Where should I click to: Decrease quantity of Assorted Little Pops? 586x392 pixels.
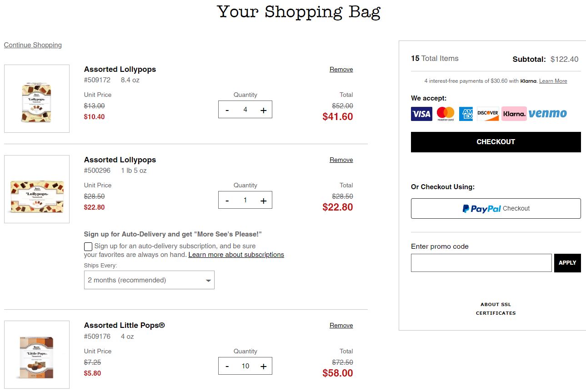tap(227, 367)
